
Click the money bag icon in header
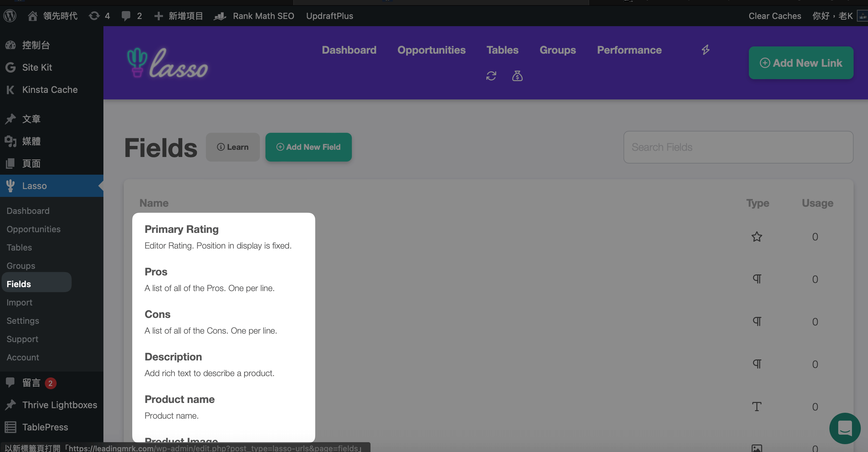517,76
